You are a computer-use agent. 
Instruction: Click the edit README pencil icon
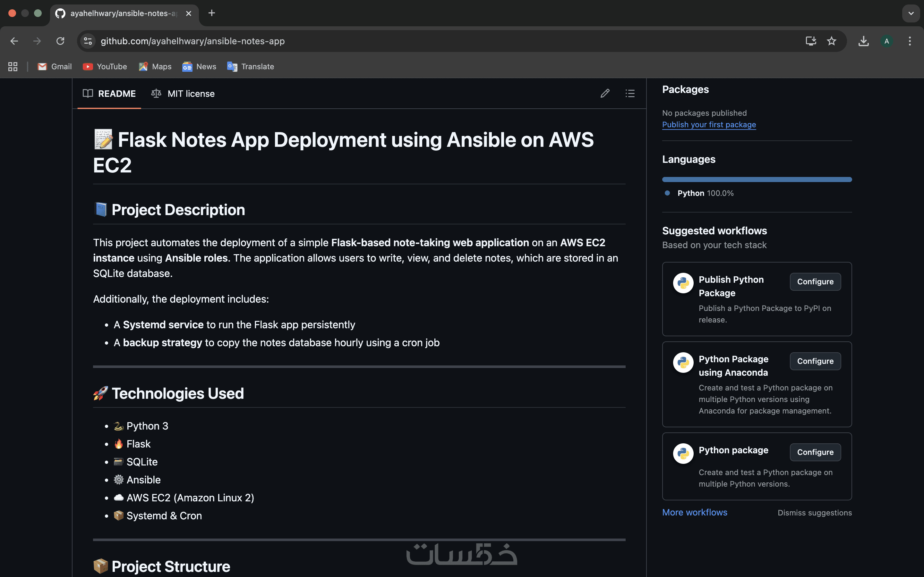click(605, 94)
